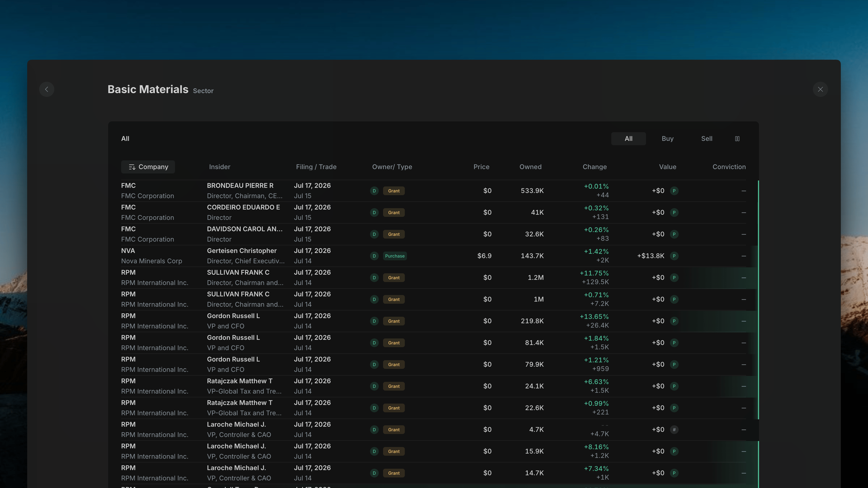Click the 533.9K owned value
The image size is (868, 488).
click(x=532, y=191)
